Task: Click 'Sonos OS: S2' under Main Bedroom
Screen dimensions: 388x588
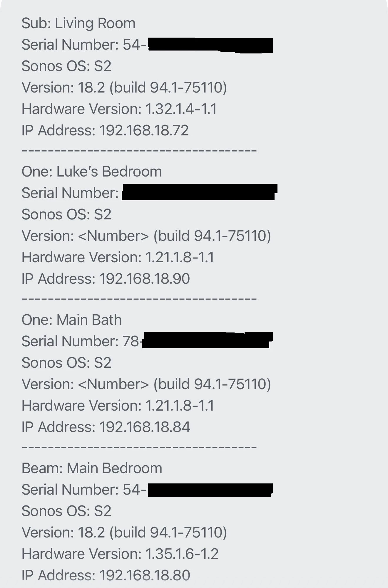Action: point(66,511)
